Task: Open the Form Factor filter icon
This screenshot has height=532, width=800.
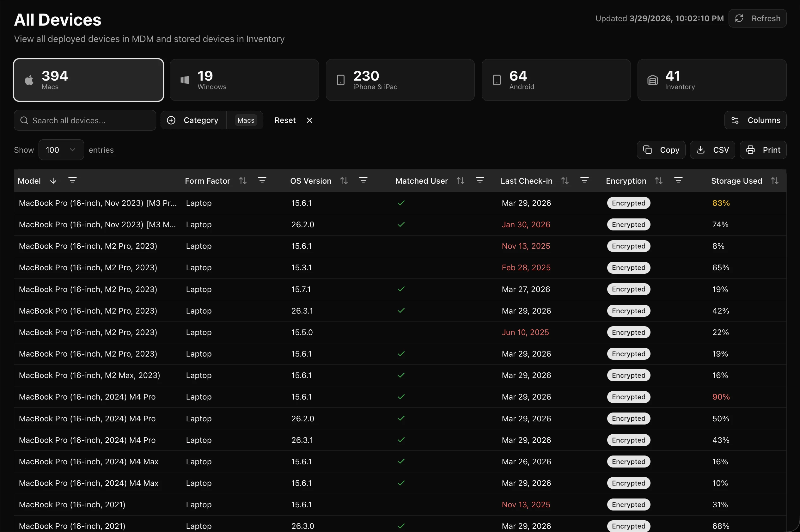Action: pyautogui.click(x=262, y=180)
